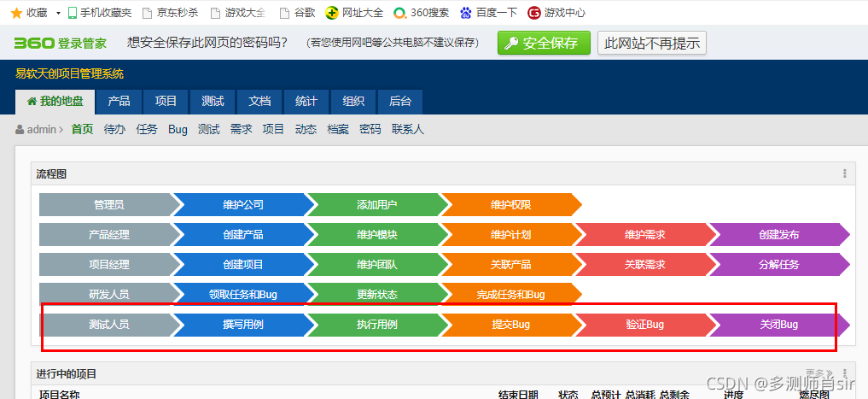Open the Bug submenu item
The height and width of the screenshot is (399, 868).
[x=178, y=130]
